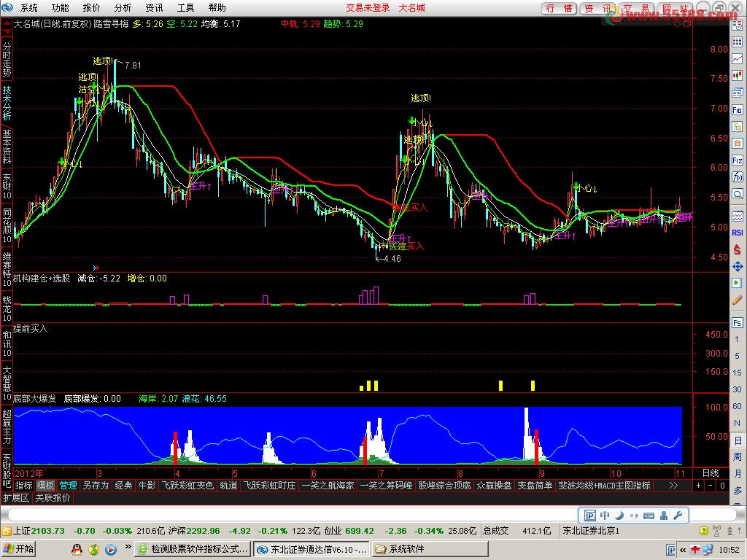The width and height of the screenshot is (747, 560).
Task: Open the 系统软件 taskbar folder window
Action: 430,549
